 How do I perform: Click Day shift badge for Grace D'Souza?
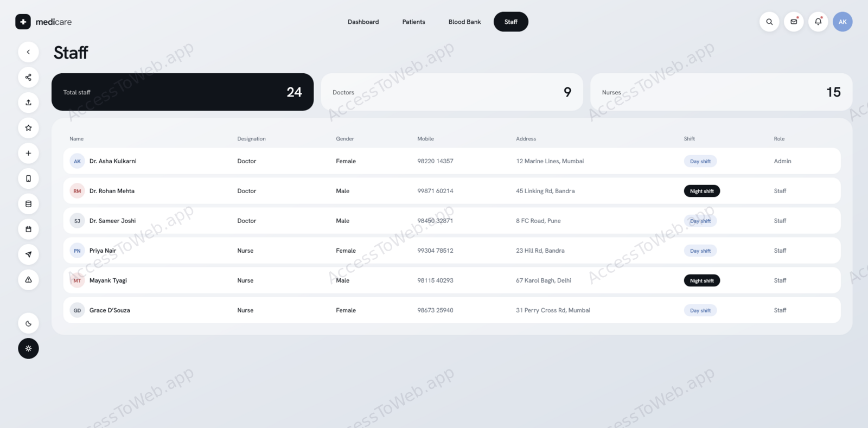[700, 310]
